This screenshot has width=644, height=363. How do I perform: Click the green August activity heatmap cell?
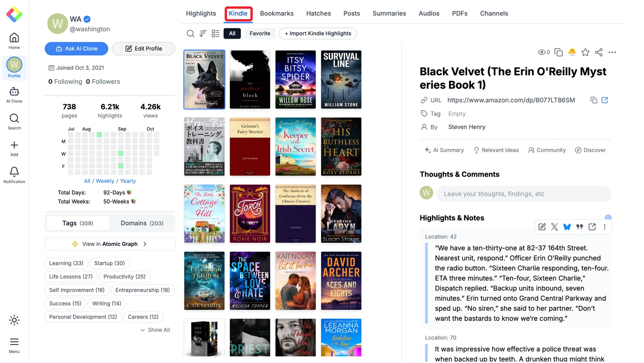[x=99, y=135]
